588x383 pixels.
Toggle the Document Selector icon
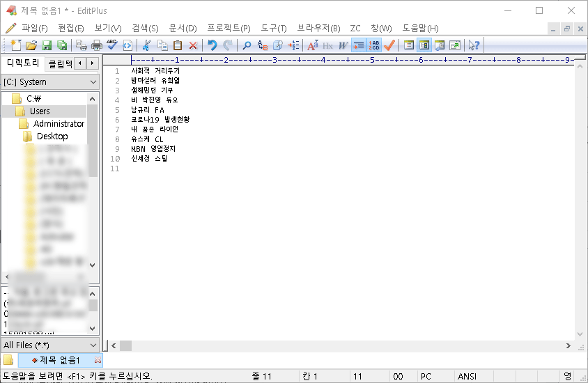pyautogui.click(x=409, y=45)
